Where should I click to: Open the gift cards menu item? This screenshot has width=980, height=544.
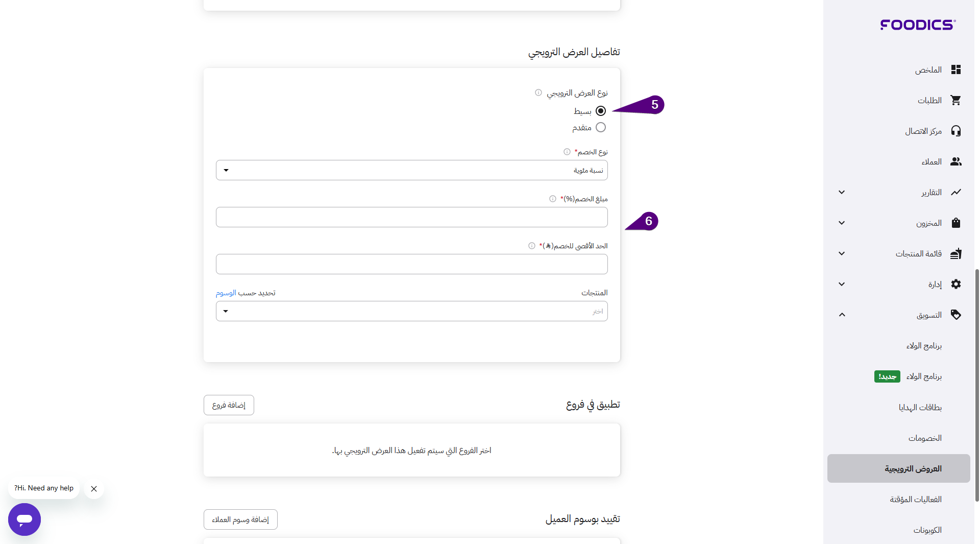920,408
